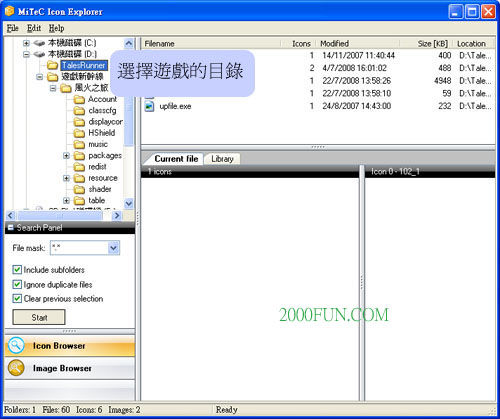500x419 pixels.
Task: Click the Search Panel collapse icon
Action: click(x=10, y=227)
